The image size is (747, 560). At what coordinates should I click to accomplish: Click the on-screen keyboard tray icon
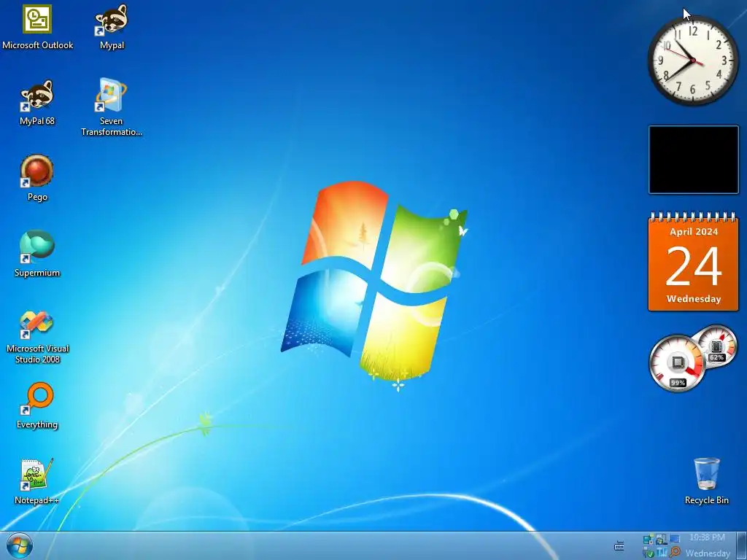tap(619, 545)
